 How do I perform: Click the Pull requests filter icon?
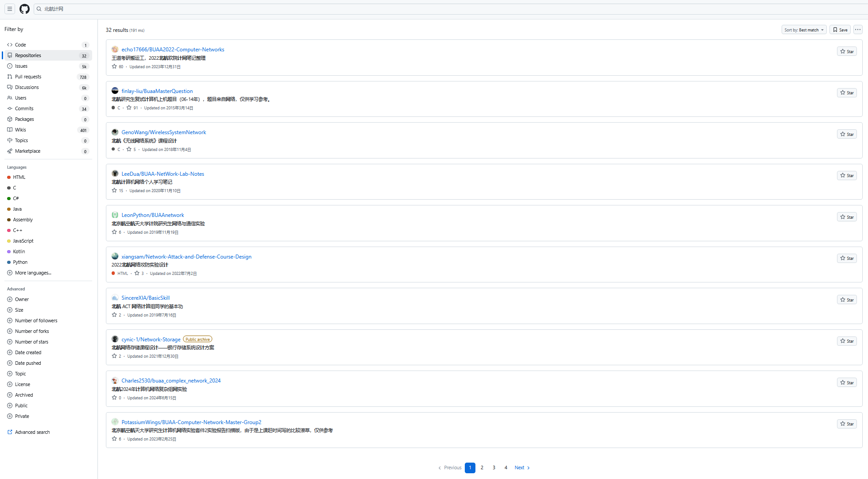(x=10, y=77)
